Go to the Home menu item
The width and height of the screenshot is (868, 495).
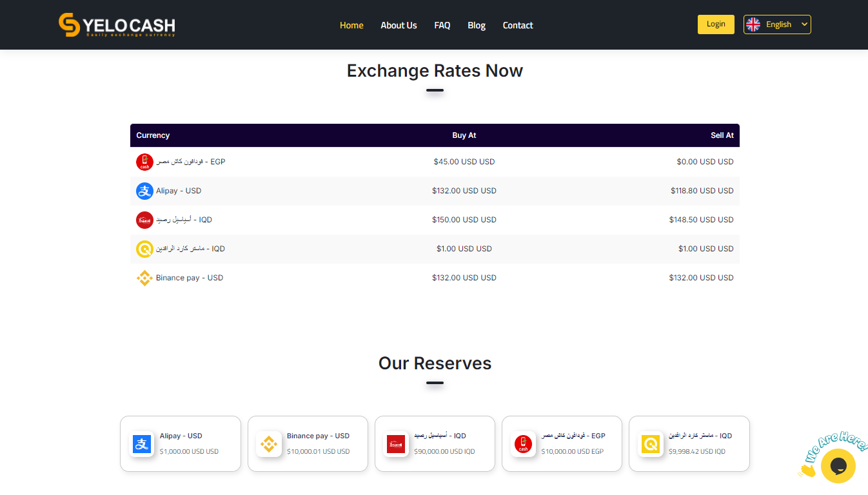[351, 25]
